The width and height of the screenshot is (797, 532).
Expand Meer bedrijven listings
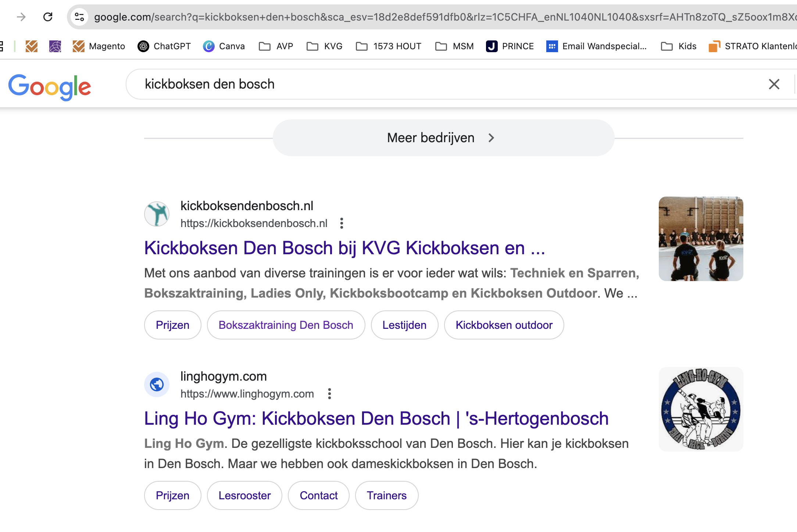[443, 138]
